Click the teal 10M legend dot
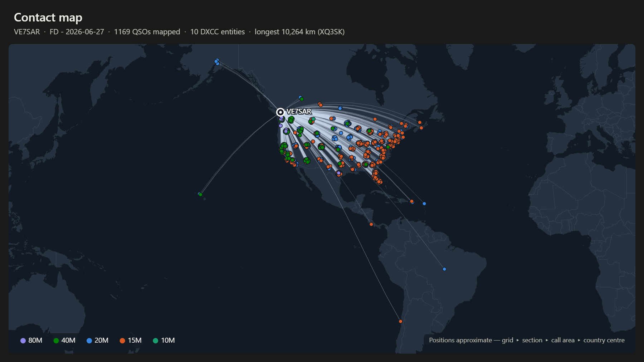Image resolution: width=644 pixels, height=362 pixels. click(155, 341)
